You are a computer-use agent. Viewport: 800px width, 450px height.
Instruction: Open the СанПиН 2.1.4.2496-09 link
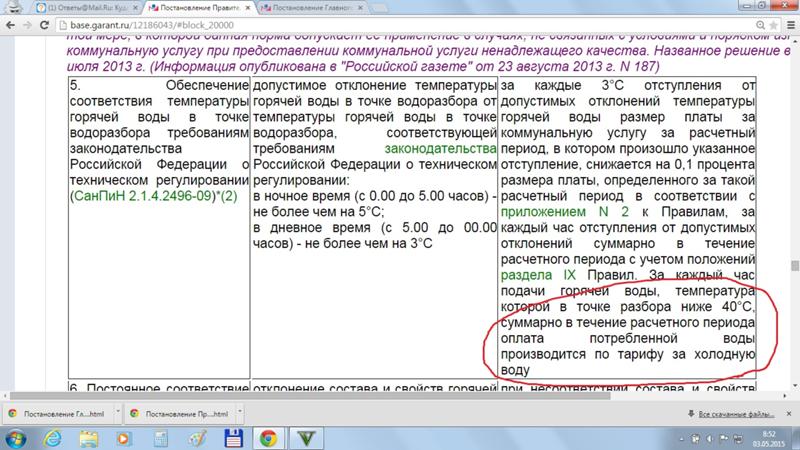(x=144, y=196)
